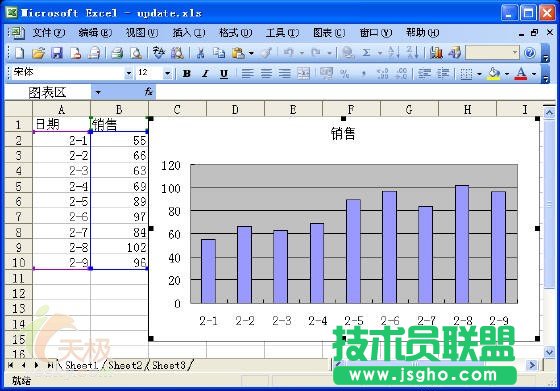Click the Decrease Indent icon

click(424, 74)
